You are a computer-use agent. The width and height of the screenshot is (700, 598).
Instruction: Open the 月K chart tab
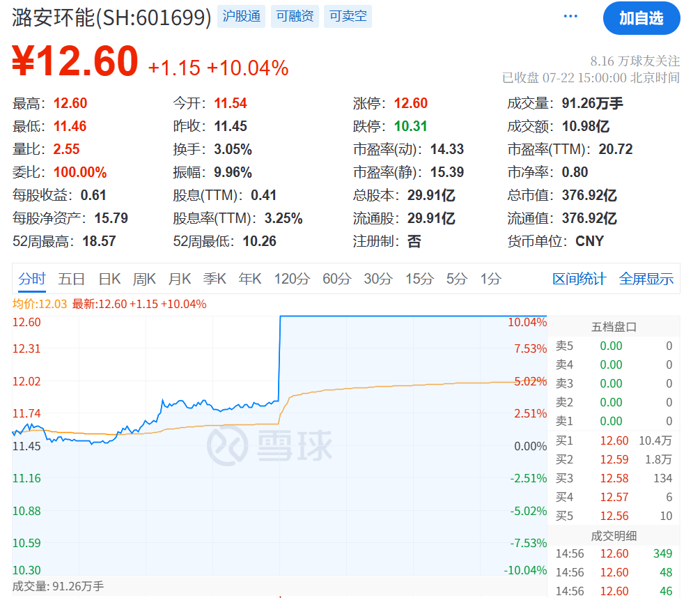[180, 279]
